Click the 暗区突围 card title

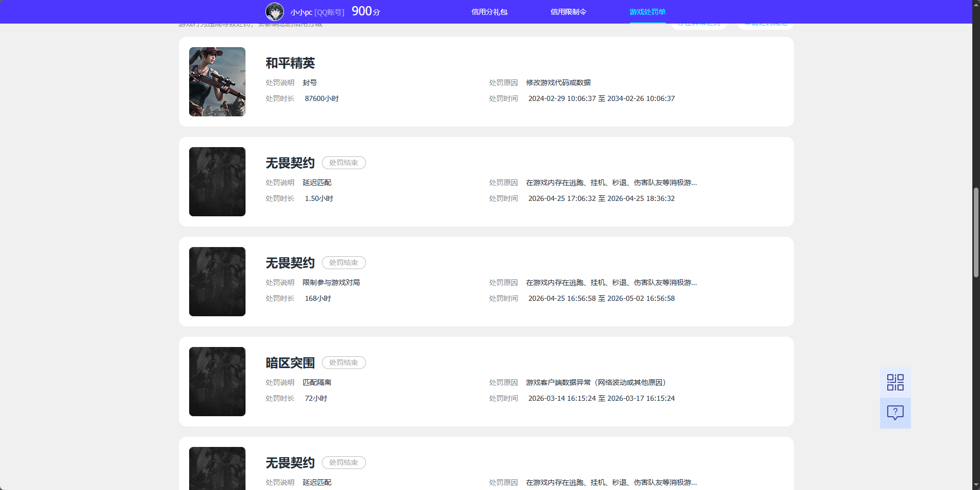coord(290,363)
